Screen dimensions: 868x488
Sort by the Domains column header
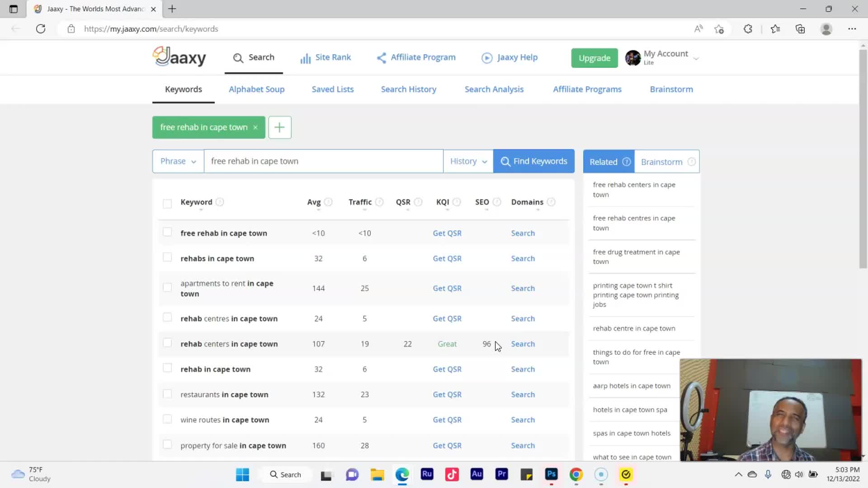pos(527,202)
